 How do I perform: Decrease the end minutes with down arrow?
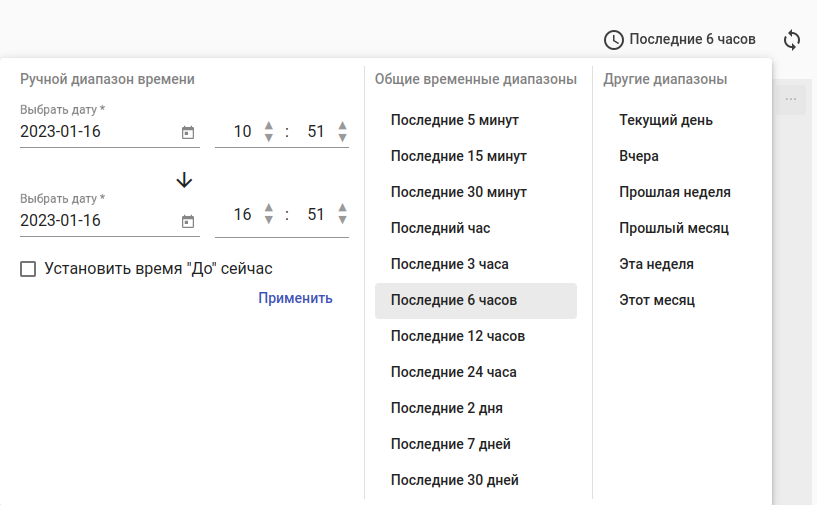(x=342, y=220)
